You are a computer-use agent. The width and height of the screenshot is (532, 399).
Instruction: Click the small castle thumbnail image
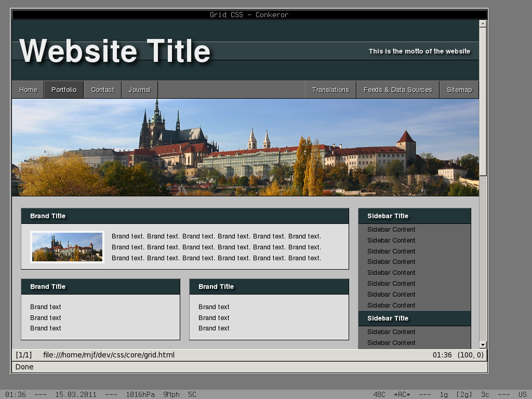pos(68,247)
